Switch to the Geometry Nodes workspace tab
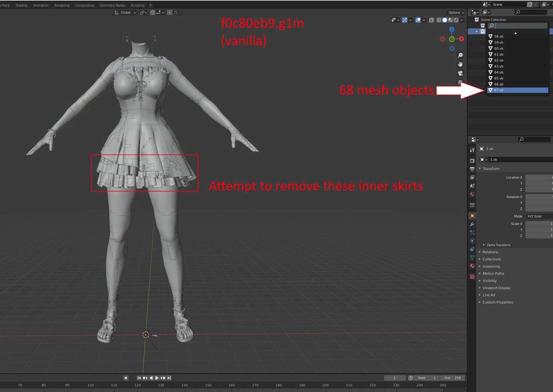The image size is (553, 392). coord(112,5)
